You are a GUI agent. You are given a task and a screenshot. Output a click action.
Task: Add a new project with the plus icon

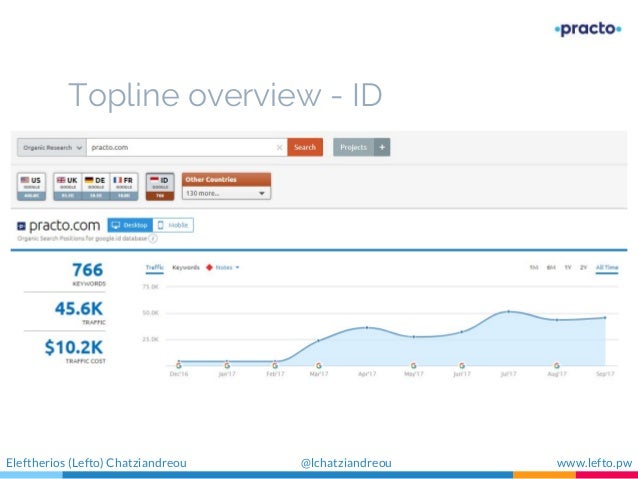(x=382, y=147)
